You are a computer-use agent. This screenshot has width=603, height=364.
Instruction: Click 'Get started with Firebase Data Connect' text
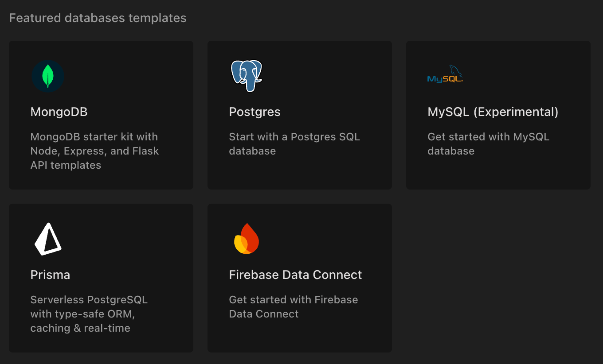(294, 307)
